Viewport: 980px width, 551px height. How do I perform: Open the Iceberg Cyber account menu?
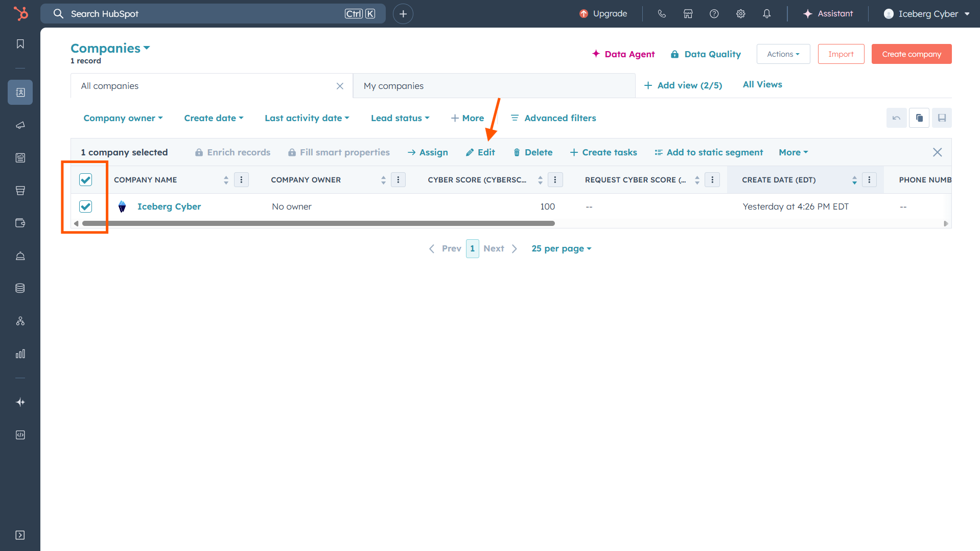coord(927,14)
